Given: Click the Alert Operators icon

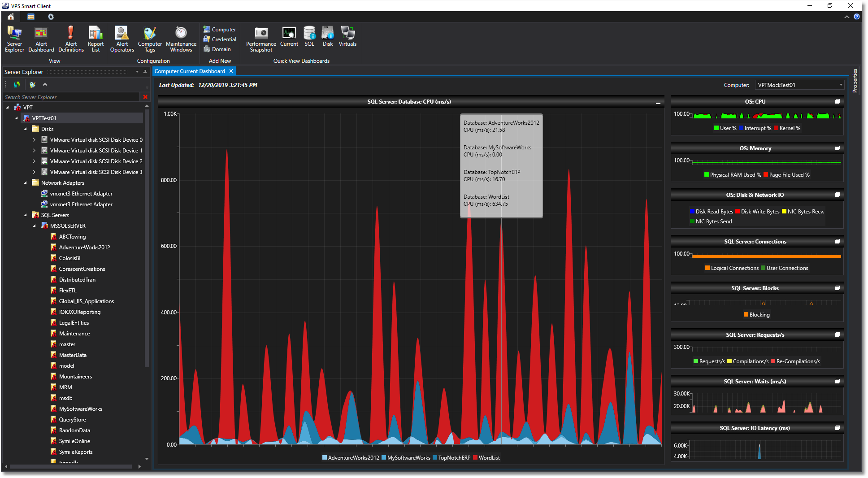Looking at the screenshot, I should [122, 39].
